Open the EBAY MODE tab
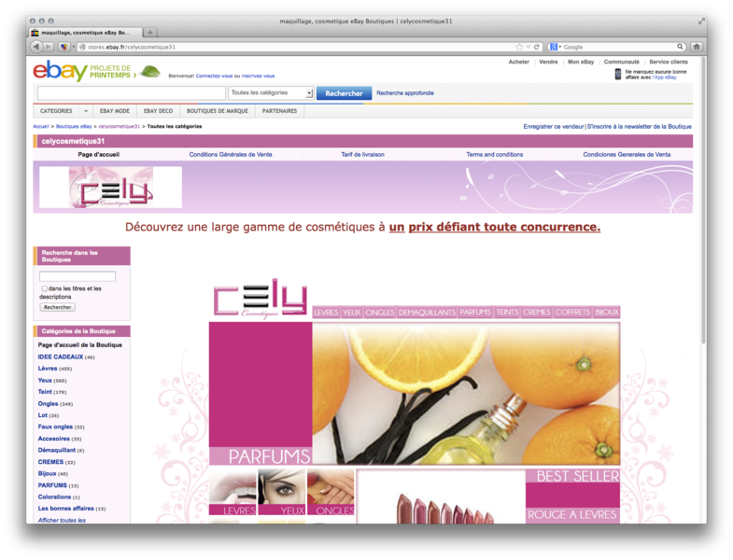The width and height of the screenshot is (733, 560). [x=114, y=111]
